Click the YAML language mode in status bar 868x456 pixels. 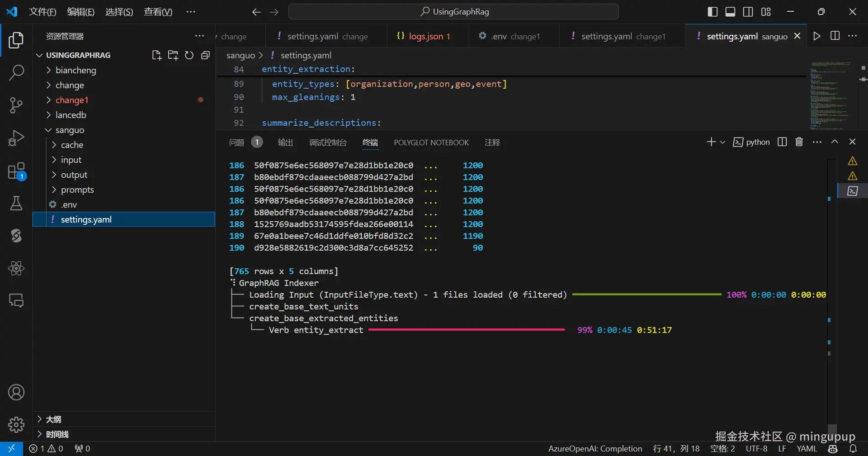pyautogui.click(x=807, y=448)
